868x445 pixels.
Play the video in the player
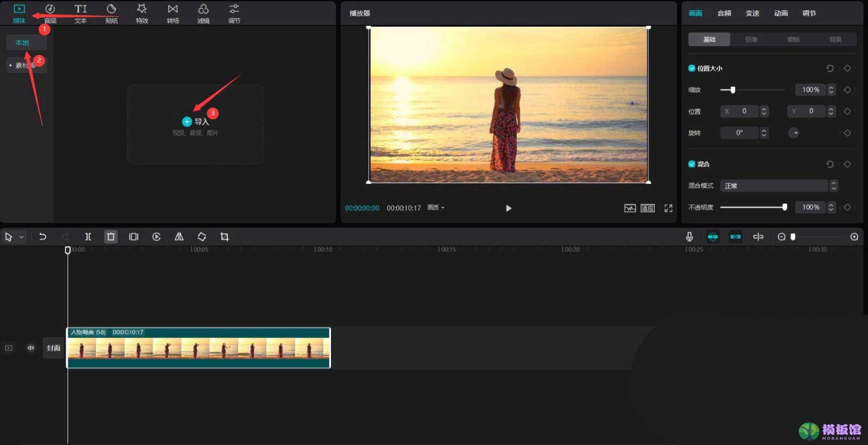508,208
